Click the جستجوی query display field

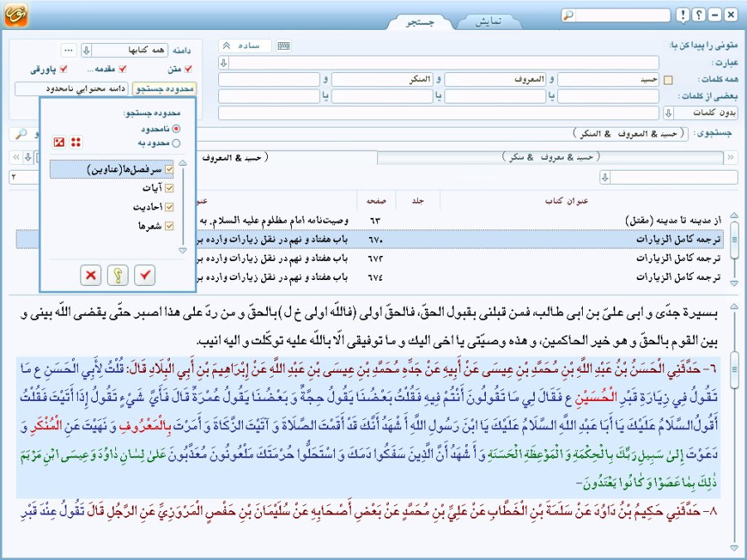pyautogui.click(x=444, y=134)
